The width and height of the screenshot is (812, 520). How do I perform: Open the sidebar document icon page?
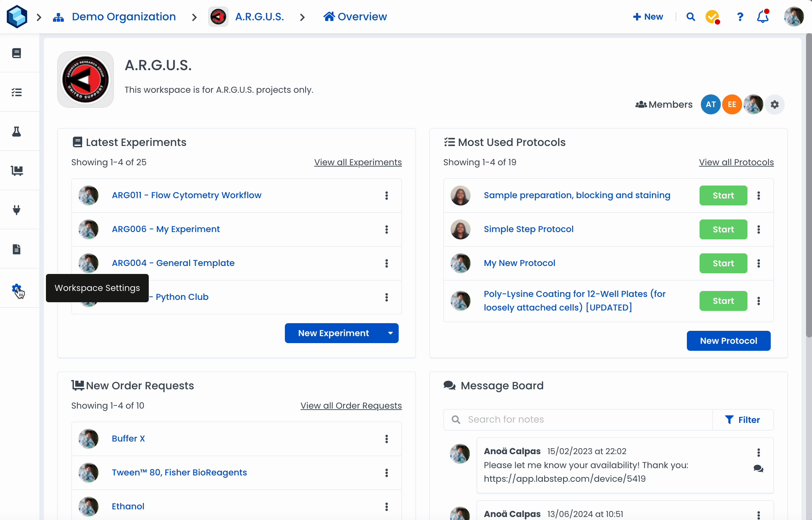(x=17, y=249)
